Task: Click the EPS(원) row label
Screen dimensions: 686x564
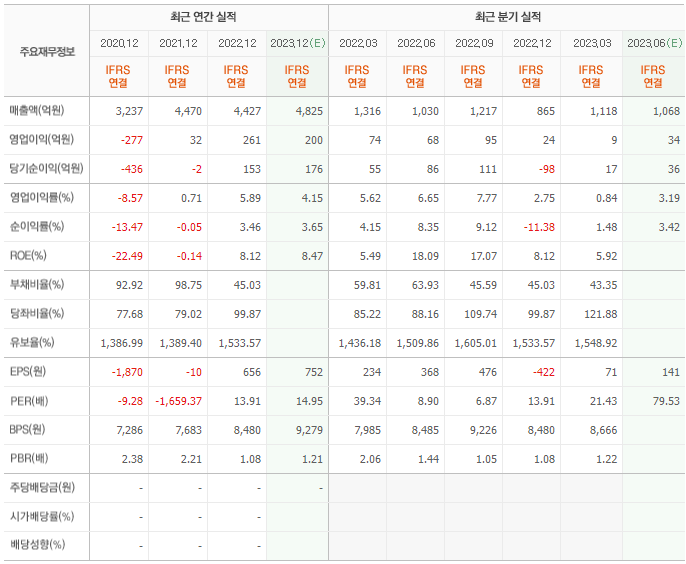Action: pyautogui.click(x=28, y=372)
